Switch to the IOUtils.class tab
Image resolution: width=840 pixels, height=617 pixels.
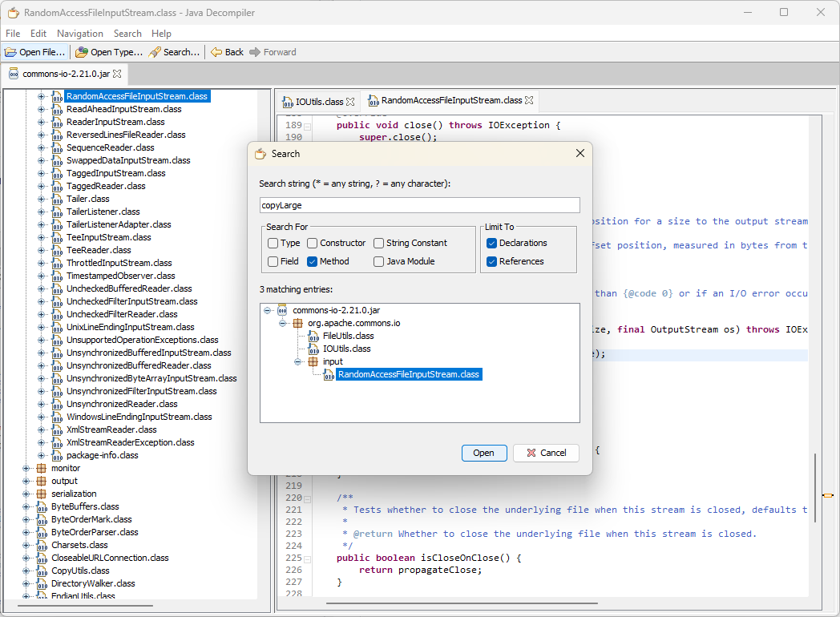(318, 102)
